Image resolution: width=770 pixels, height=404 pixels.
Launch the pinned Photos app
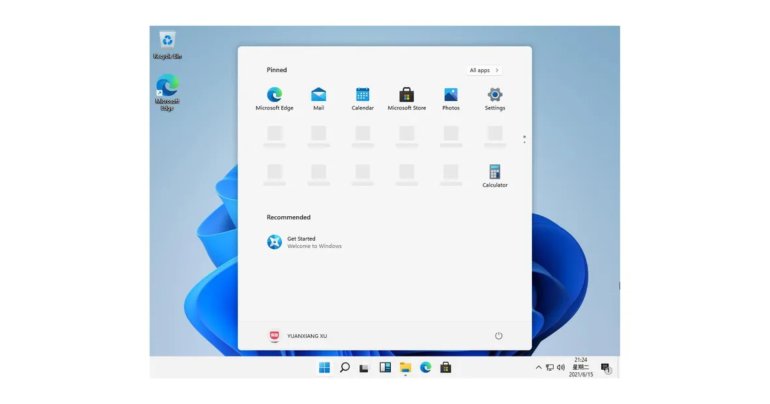451,95
